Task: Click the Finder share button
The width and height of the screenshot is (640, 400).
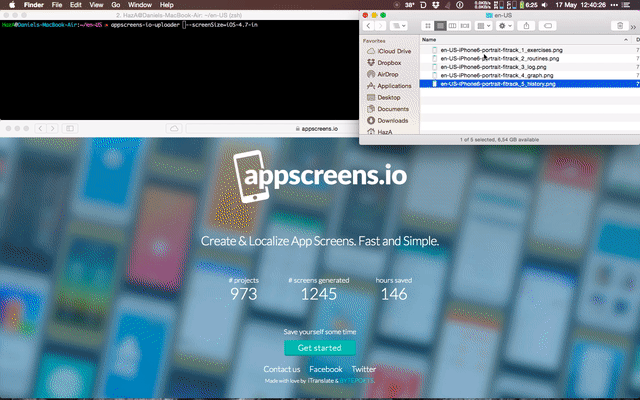Action: click(526, 26)
